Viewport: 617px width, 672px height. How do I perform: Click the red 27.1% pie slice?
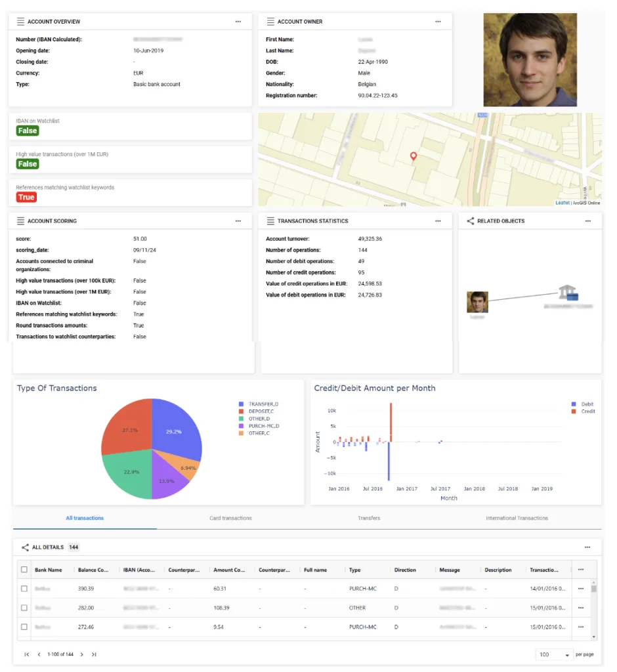point(129,429)
